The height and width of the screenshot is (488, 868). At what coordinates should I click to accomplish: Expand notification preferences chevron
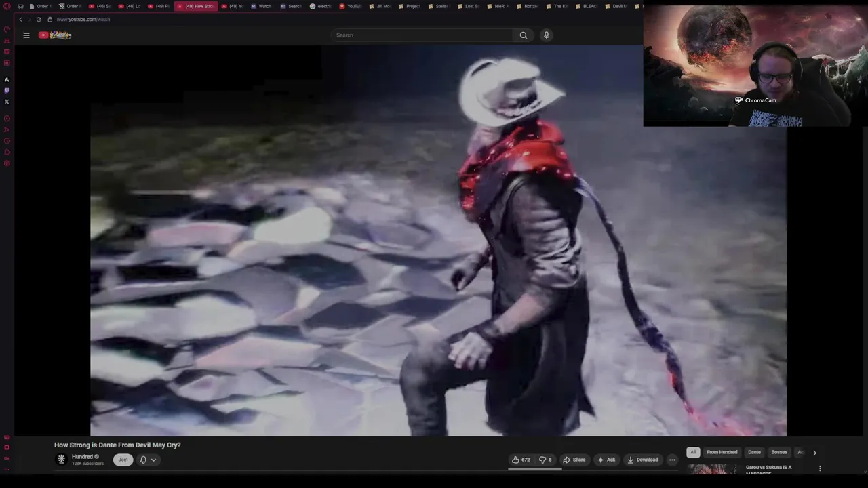point(154,460)
